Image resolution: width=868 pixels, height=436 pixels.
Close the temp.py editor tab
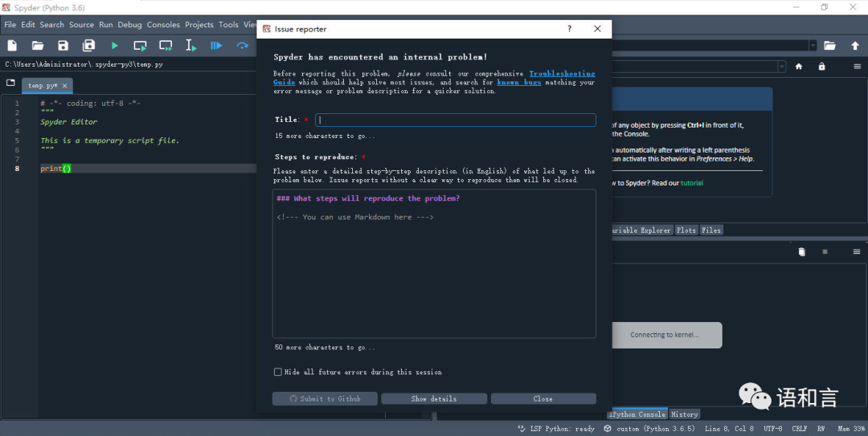[65, 86]
